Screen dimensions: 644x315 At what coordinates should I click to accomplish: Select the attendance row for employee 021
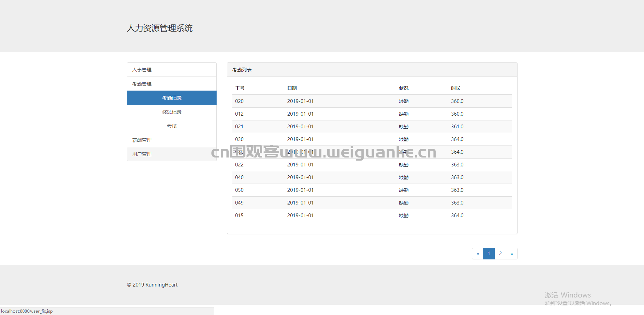click(x=372, y=127)
